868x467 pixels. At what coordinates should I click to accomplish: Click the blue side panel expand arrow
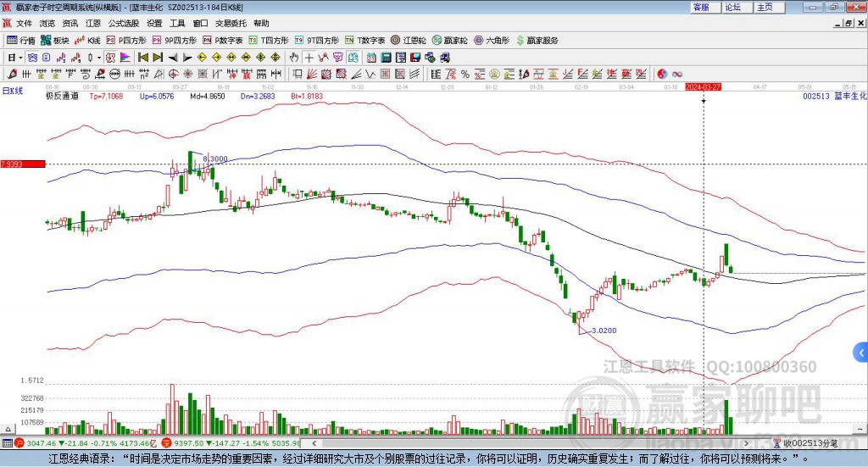point(861,353)
